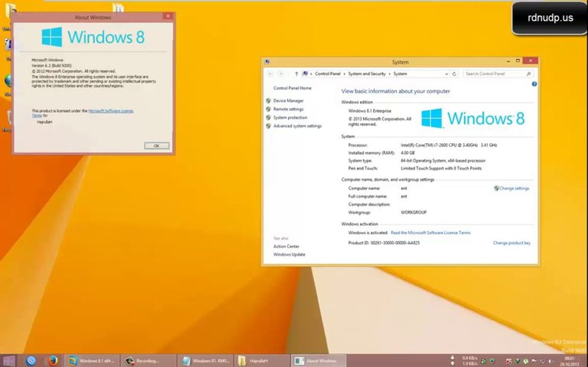
Task: Click the Back arrow in System window
Action: pos(270,74)
